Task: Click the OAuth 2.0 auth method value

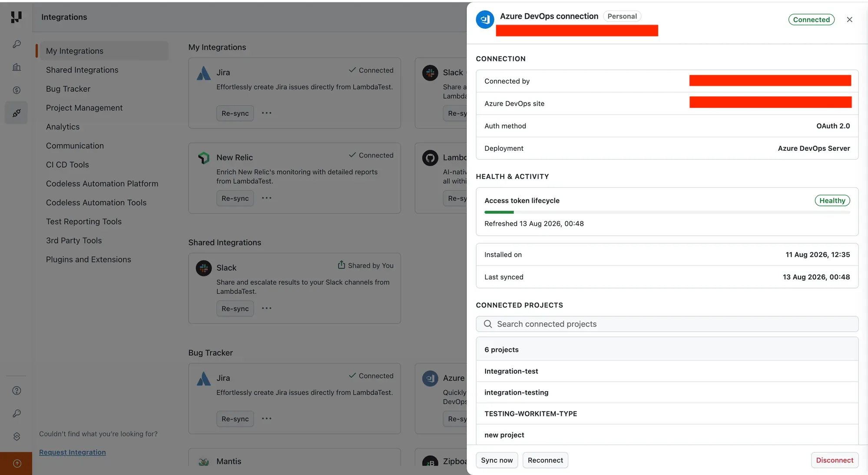Action: 833,126
